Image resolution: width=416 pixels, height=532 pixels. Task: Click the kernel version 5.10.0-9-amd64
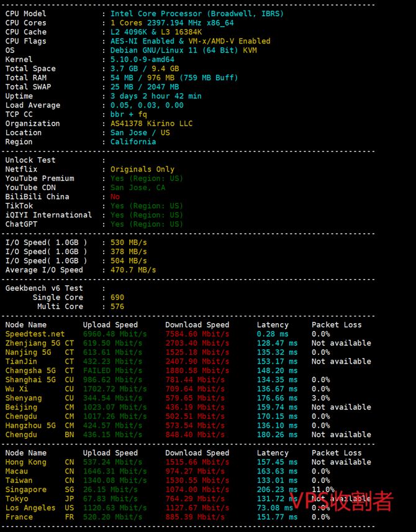pos(142,60)
